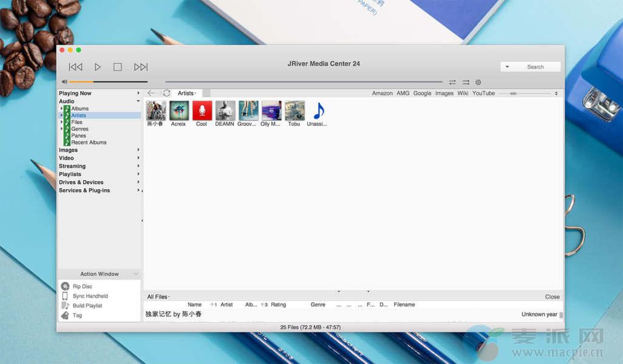Expand the Albums tree node

point(61,109)
